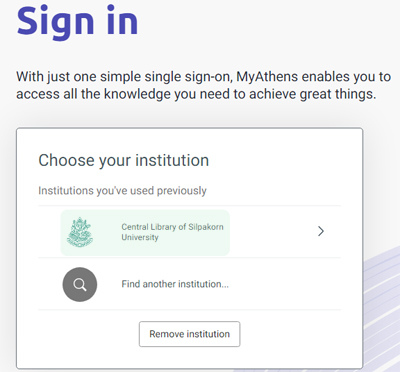The height and width of the screenshot is (372, 400).
Task: Select Central Library of Silpakorn University text
Action: (172, 232)
